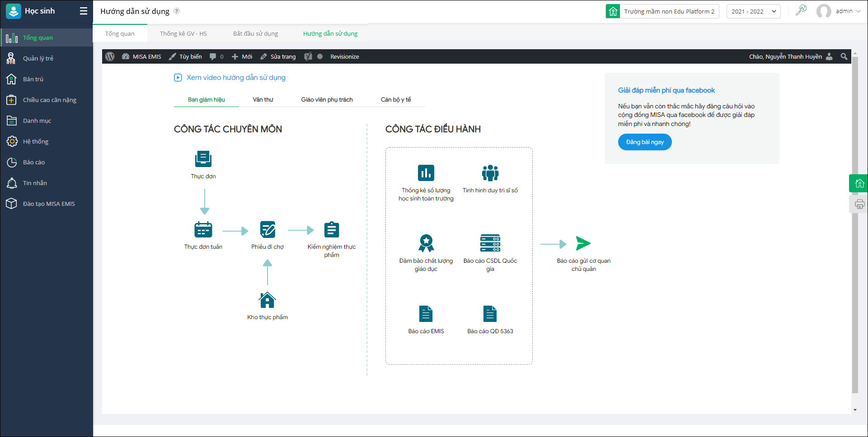Click the Đăng bài ngay button

point(644,142)
